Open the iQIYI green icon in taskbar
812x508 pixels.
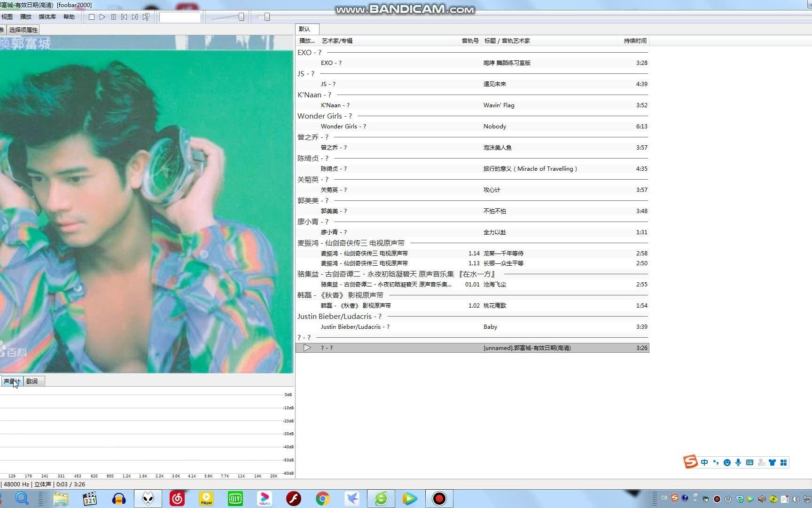click(x=235, y=499)
